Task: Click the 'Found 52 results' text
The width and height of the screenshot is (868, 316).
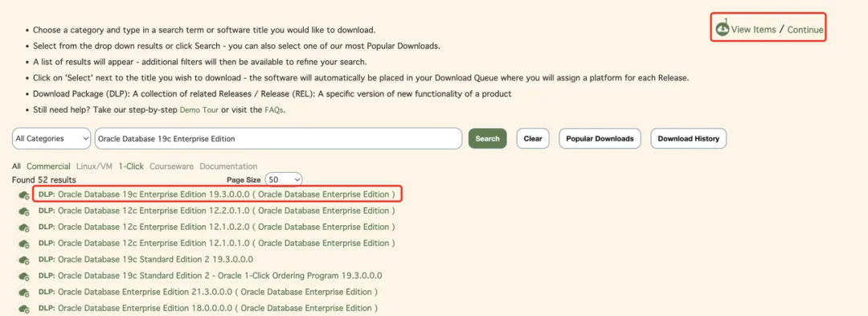Action: point(43,180)
